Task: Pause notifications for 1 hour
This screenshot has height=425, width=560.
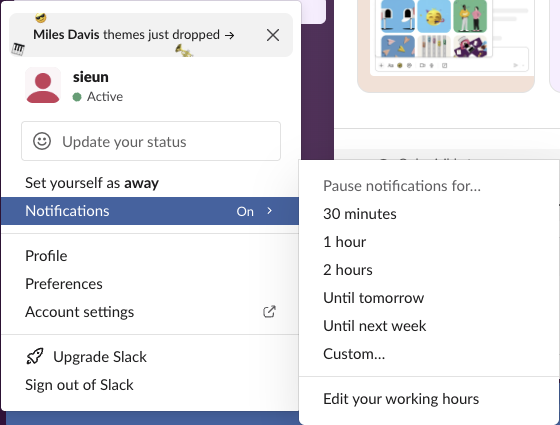Action: (x=429, y=242)
